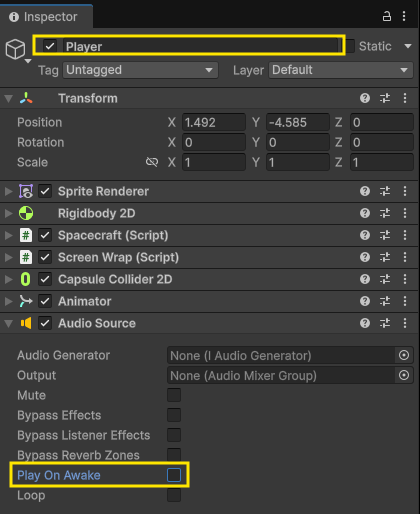
Task: Open Capsule Collider 2D presets icon
Action: coord(385,279)
